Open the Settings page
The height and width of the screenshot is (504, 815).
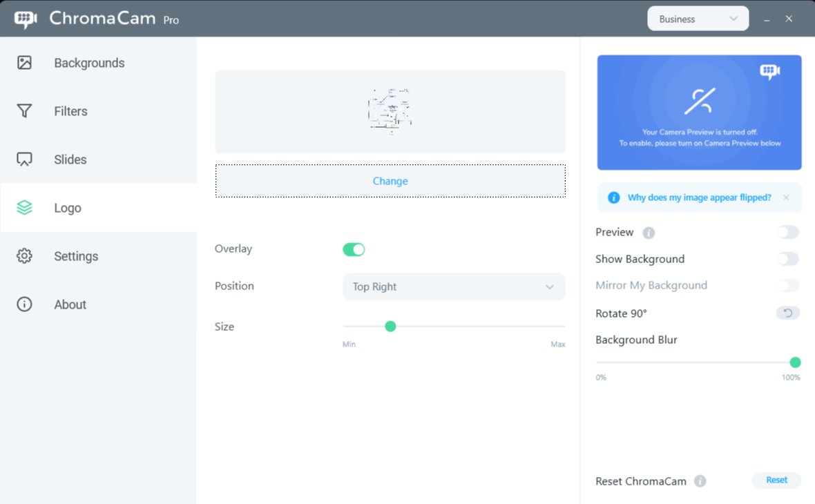[99, 255]
